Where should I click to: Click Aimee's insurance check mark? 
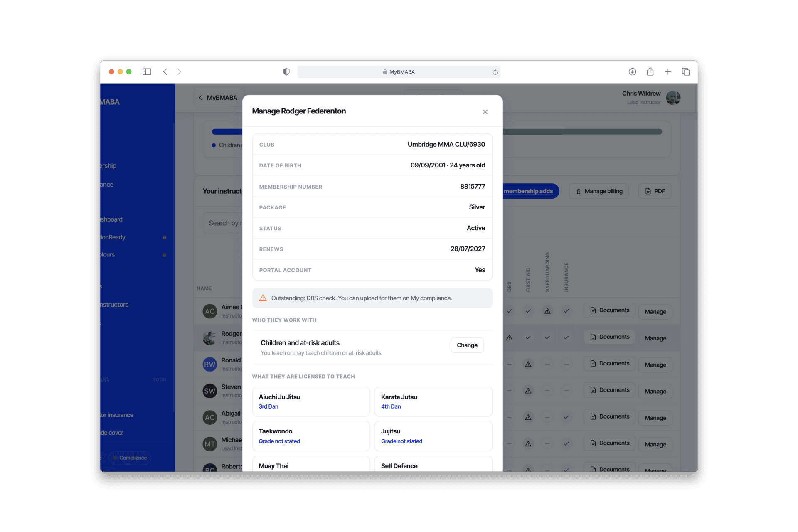click(566, 311)
